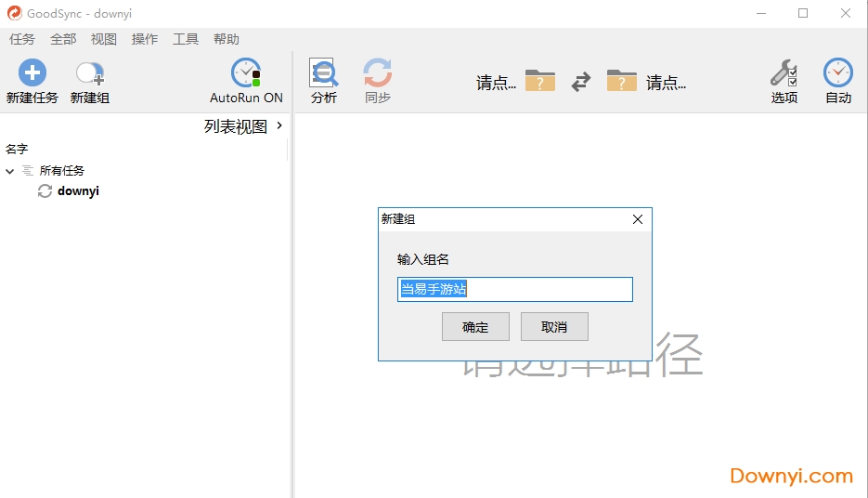Open the 帮助 menu

point(227,39)
